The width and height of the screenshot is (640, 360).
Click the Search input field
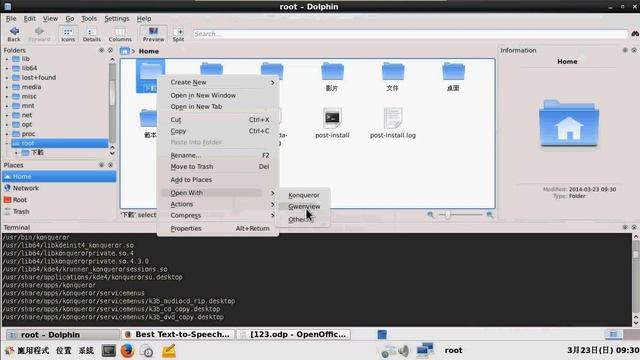click(410, 34)
